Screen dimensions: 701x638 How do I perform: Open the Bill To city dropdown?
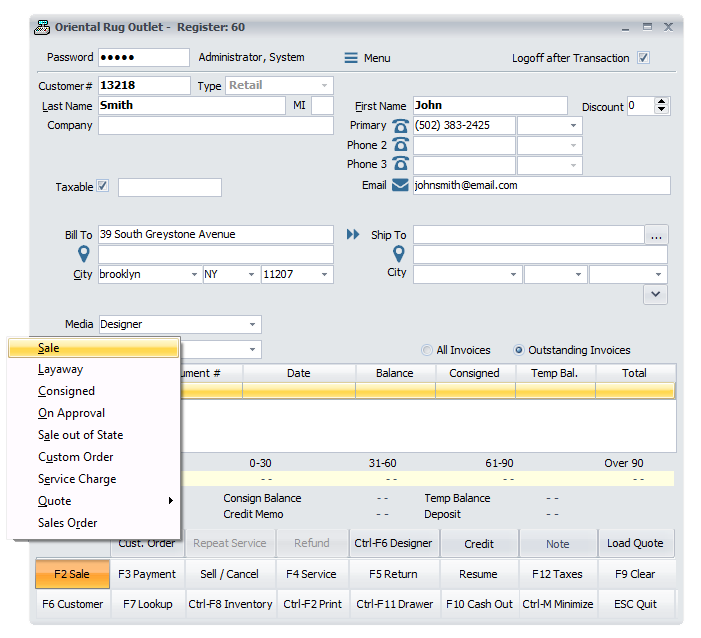pos(194,274)
